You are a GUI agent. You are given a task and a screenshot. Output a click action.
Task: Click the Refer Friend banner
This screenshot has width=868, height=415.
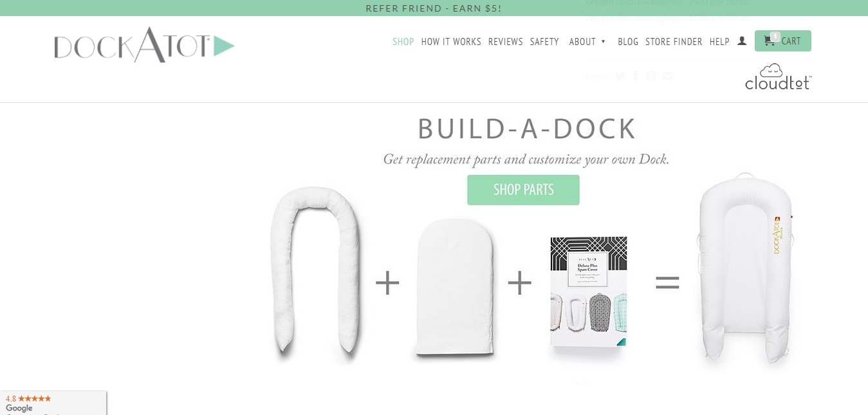(434, 8)
